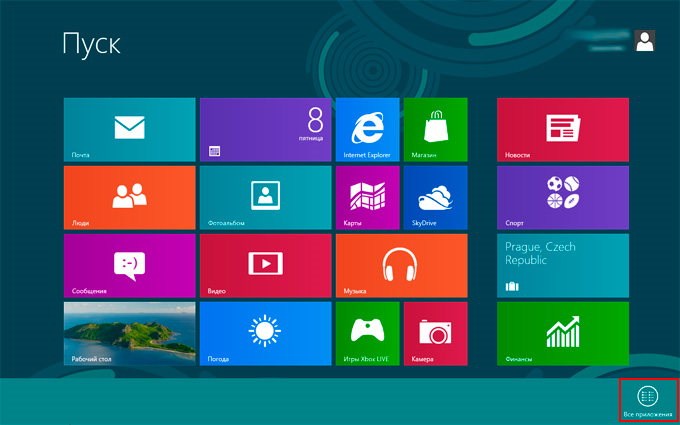Open the Люди people tile
The width and height of the screenshot is (680, 425).
[x=129, y=198]
